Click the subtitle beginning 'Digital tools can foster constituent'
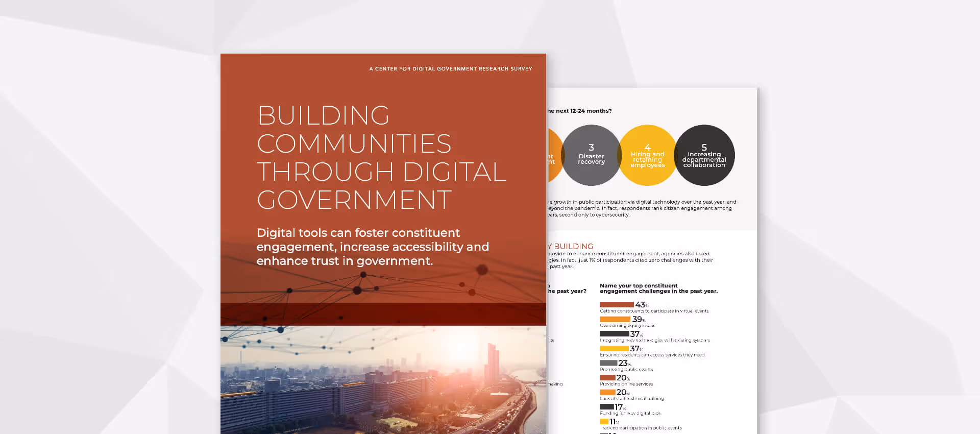 (373, 247)
